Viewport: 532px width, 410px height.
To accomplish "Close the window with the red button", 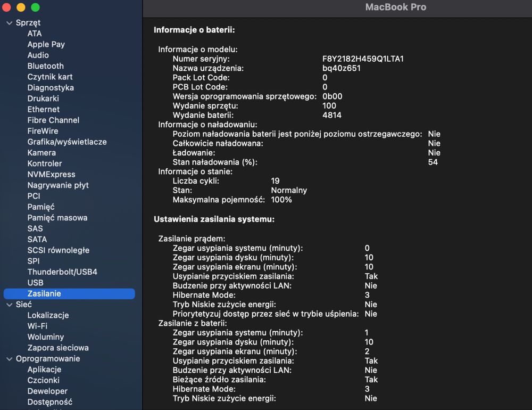I will [x=7, y=7].
